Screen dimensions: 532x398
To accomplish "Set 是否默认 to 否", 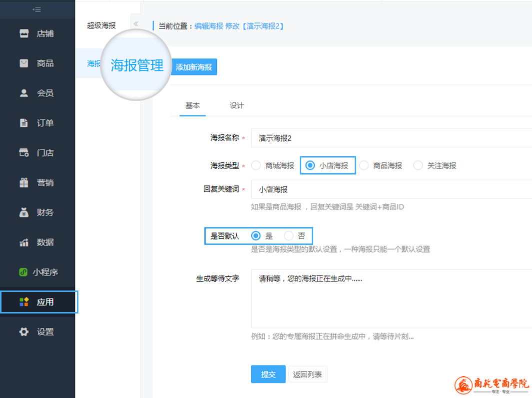I will point(289,236).
